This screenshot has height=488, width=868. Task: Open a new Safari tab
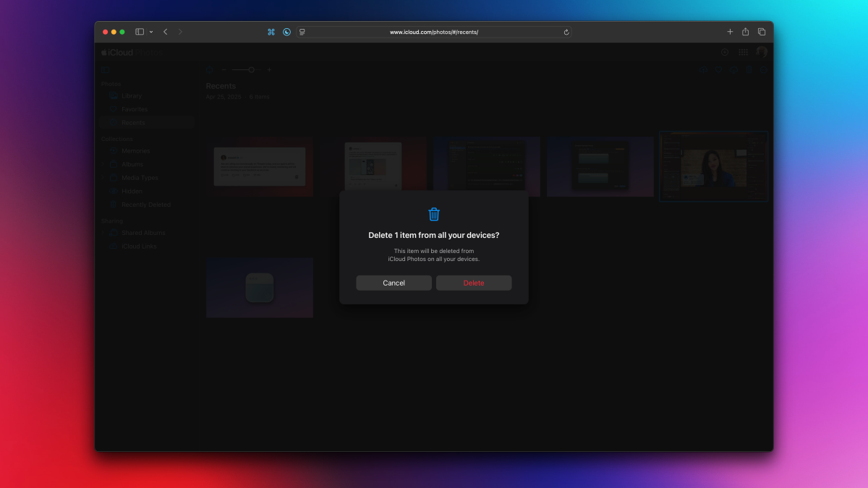(x=730, y=32)
